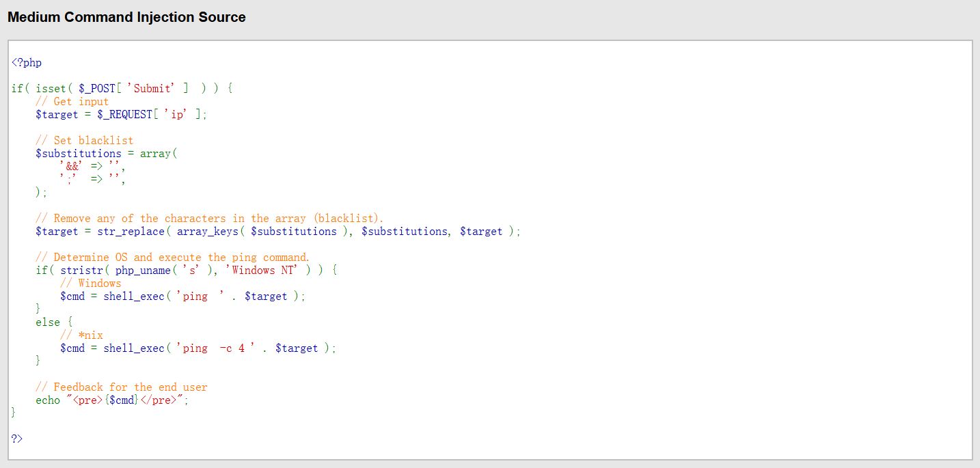Click the Remove any of the characters comment
This screenshot has width=980, height=468.
[209, 219]
